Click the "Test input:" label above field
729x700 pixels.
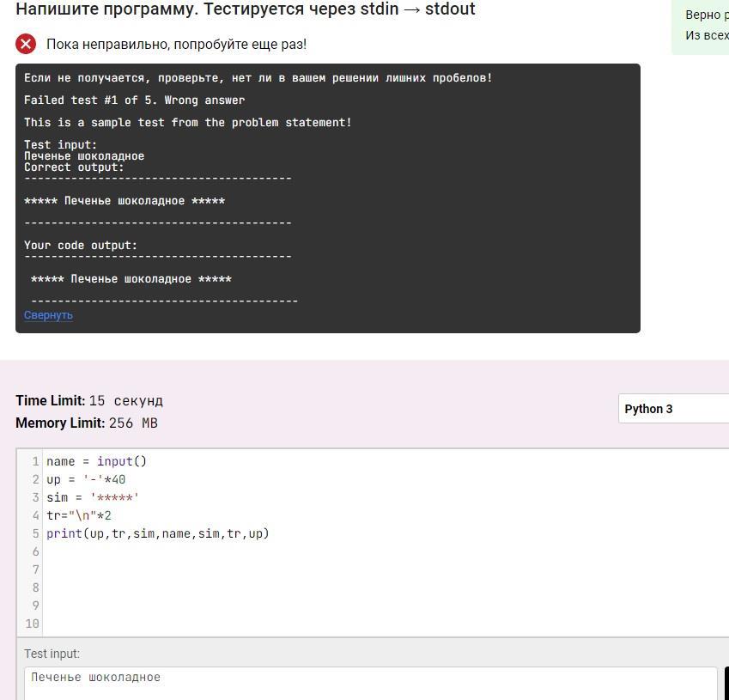52,654
